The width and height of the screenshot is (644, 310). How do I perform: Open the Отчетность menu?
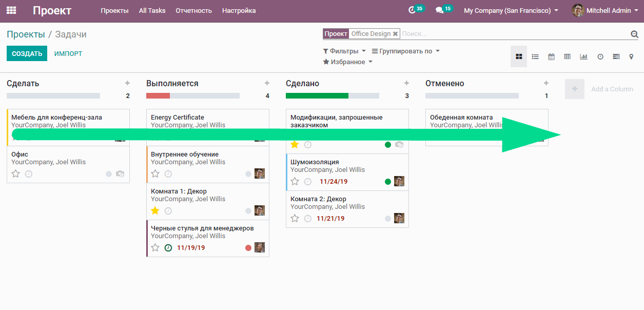(193, 11)
